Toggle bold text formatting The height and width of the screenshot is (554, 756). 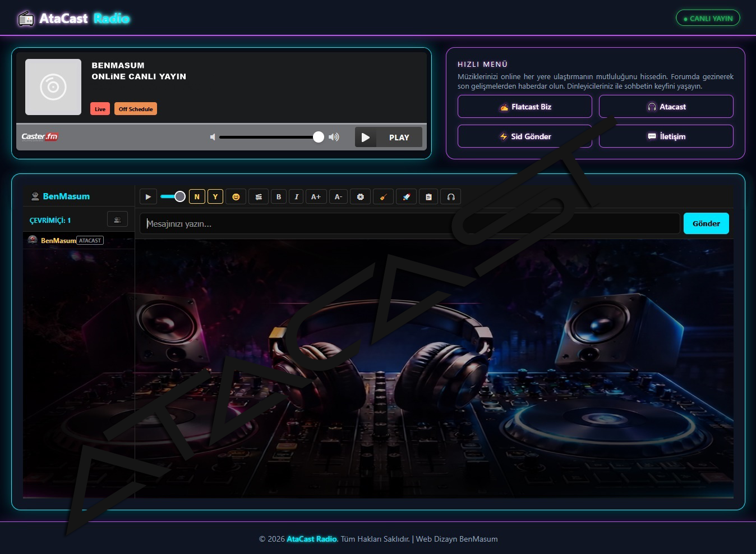pyautogui.click(x=279, y=197)
